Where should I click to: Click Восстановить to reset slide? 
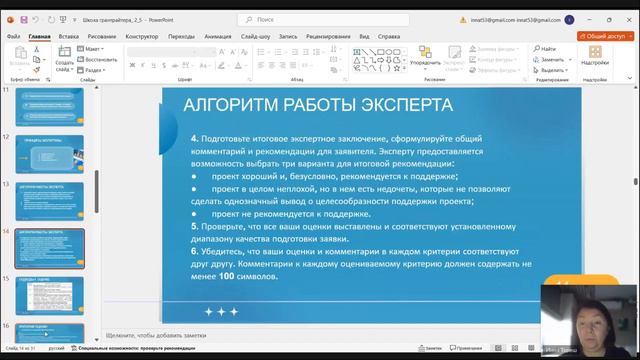97,59
